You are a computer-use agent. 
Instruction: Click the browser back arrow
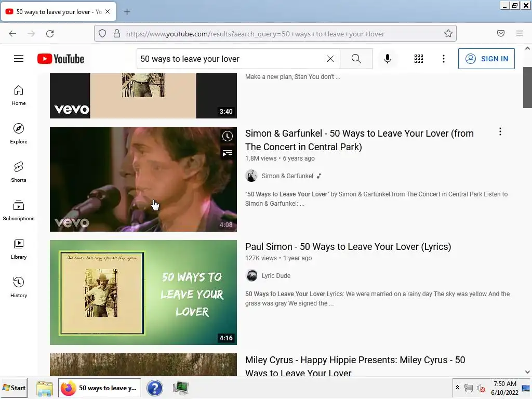pyautogui.click(x=12, y=34)
